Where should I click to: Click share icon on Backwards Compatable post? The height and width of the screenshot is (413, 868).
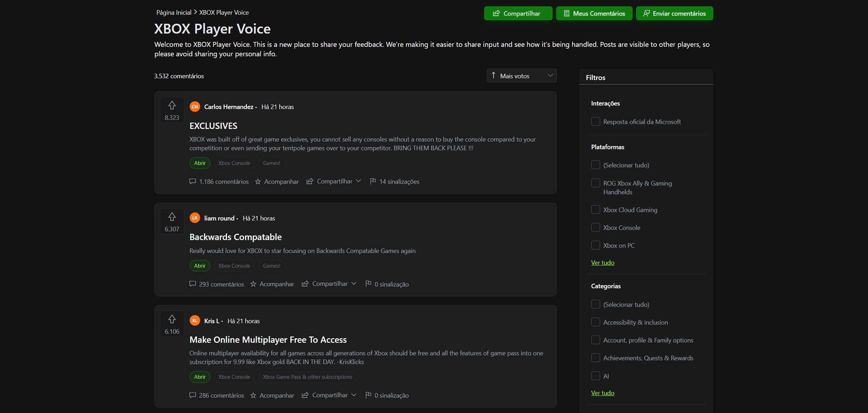coord(305,283)
